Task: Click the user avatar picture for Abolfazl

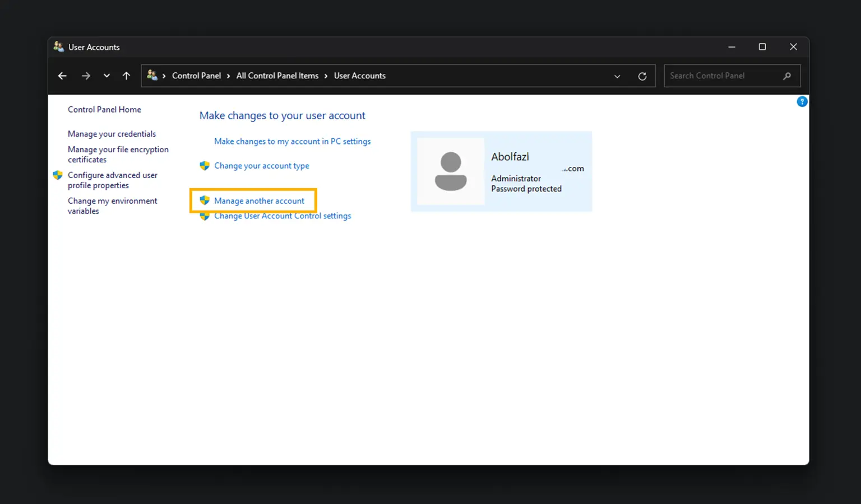Action: tap(451, 171)
